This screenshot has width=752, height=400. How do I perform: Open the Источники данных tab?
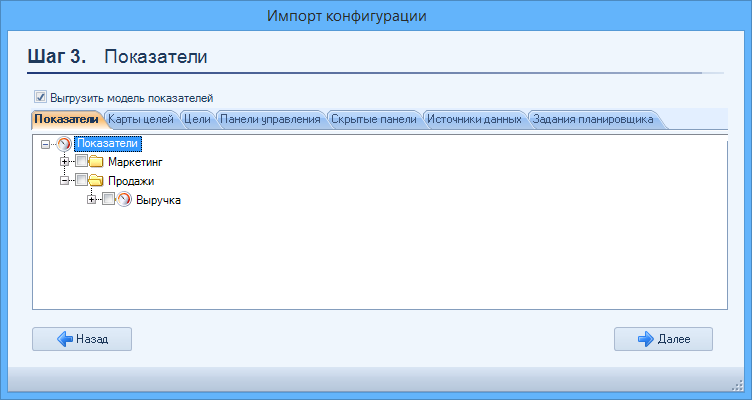point(474,119)
